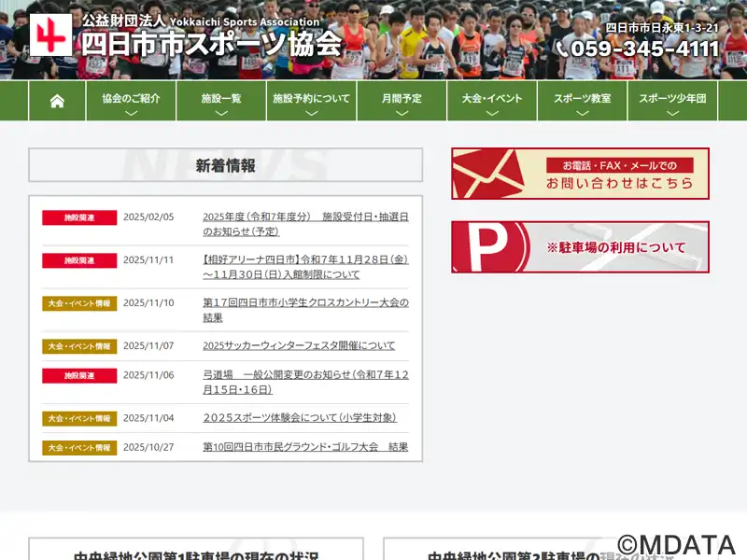This screenshot has width=747, height=560.
Task: Open 2025スポーツ体験会について link
Action: 300,418
